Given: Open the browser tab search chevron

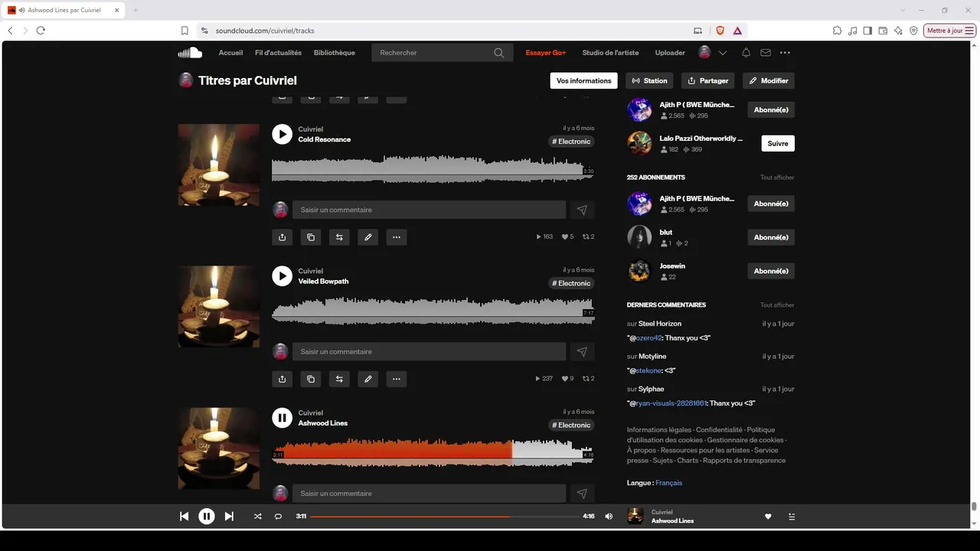Looking at the screenshot, I should pos(903,10).
